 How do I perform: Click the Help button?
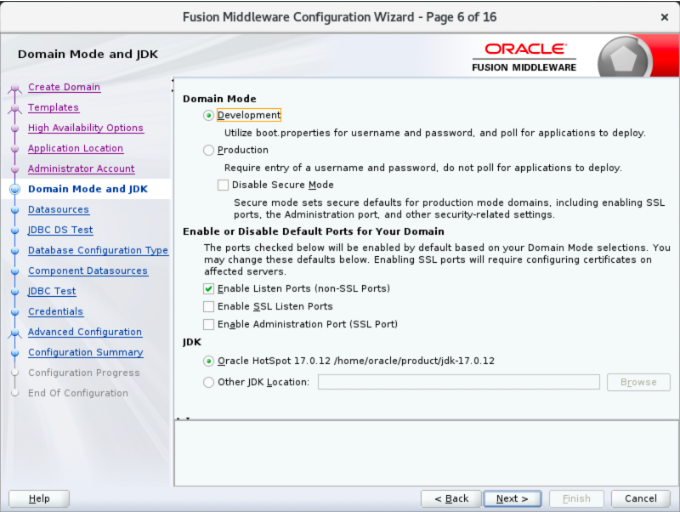point(39,499)
